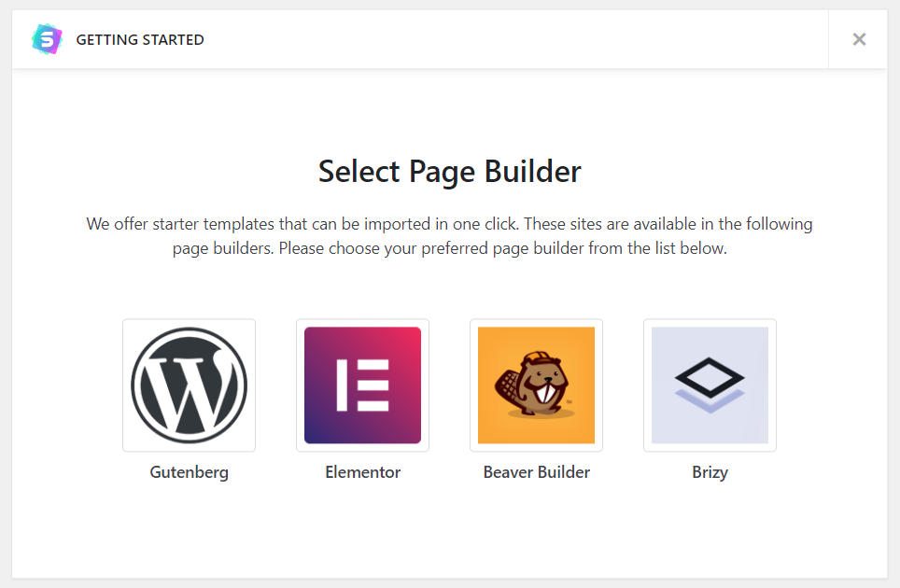Choose the Elementor gradient tile icon
The image size is (900, 588).
point(363,385)
